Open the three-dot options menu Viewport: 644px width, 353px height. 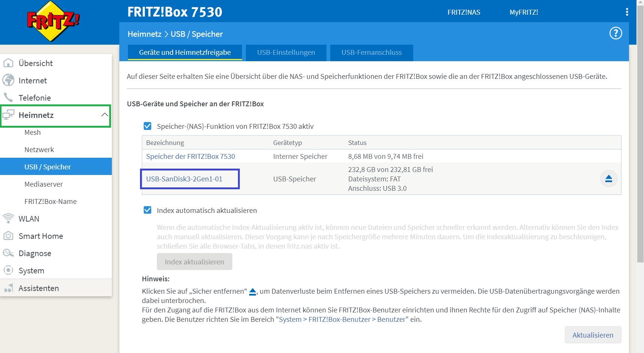click(627, 12)
